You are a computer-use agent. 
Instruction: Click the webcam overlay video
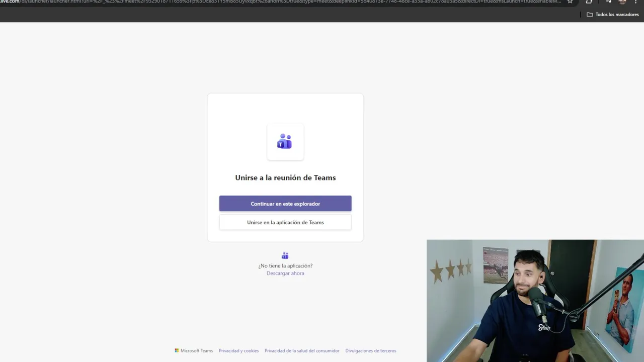(x=535, y=301)
